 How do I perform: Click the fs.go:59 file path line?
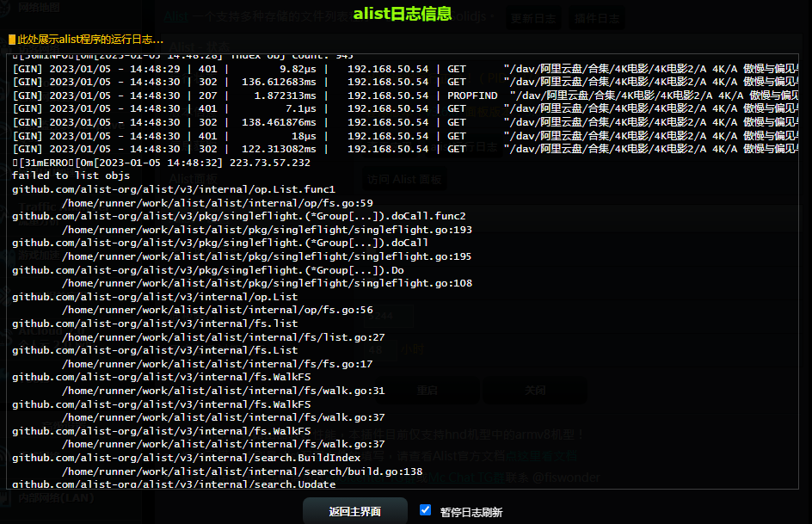click(x=217, y=203)
